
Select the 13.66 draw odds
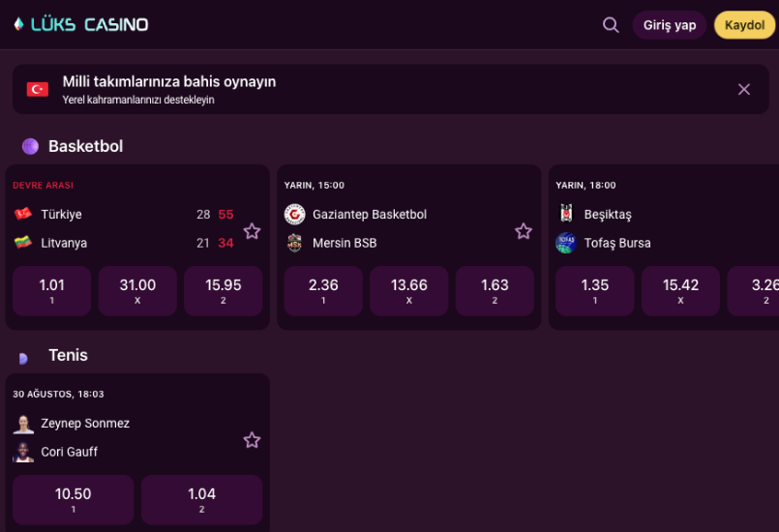(409, 291)
